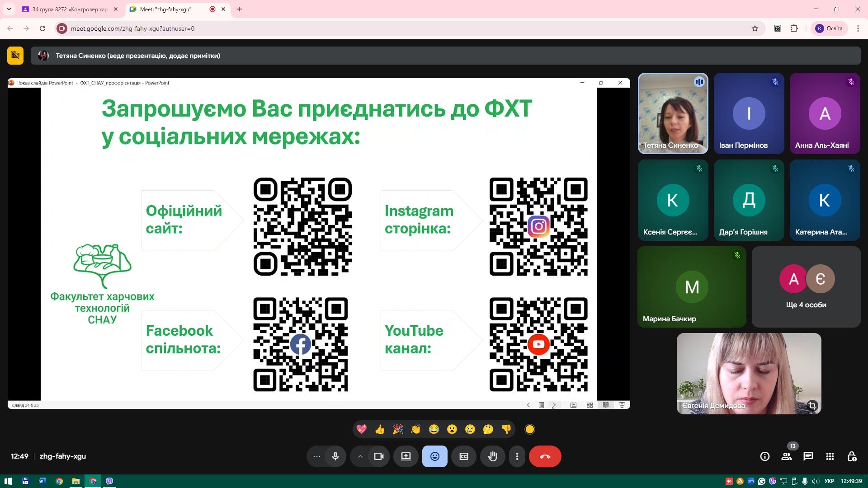Open the more options three dots menu

click(517, 456)
